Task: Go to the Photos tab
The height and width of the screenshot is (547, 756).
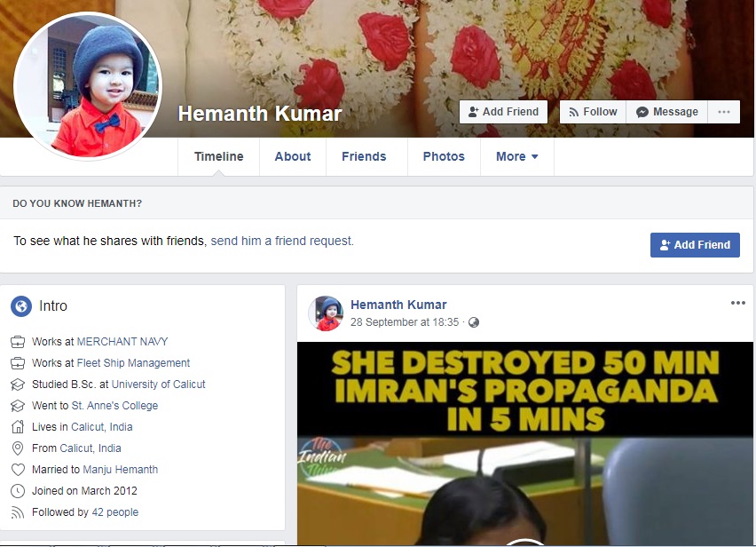Action: [444, 156]
